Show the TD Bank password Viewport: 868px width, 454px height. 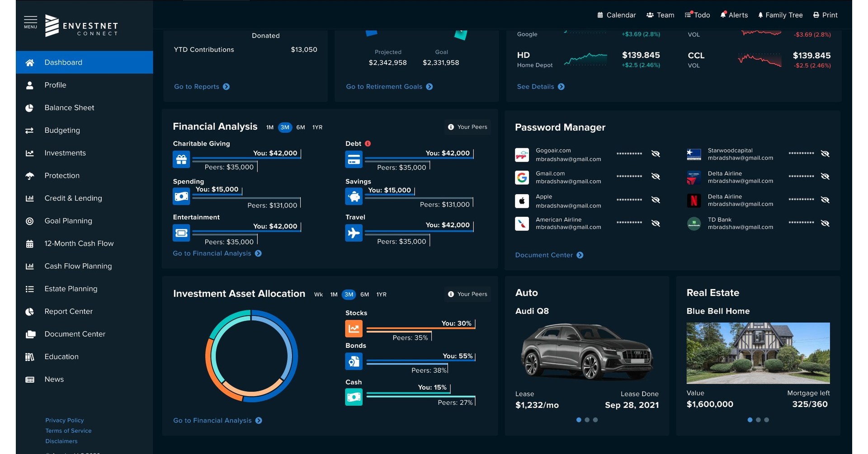point(825,223)
